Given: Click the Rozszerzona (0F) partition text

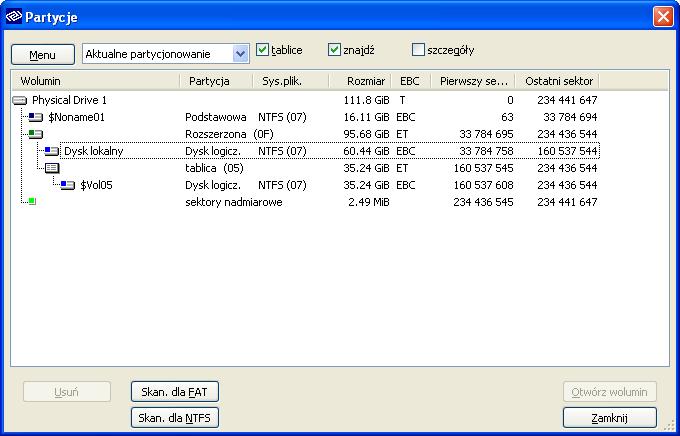Looking at the screenshot, I should tap(229, 134).
